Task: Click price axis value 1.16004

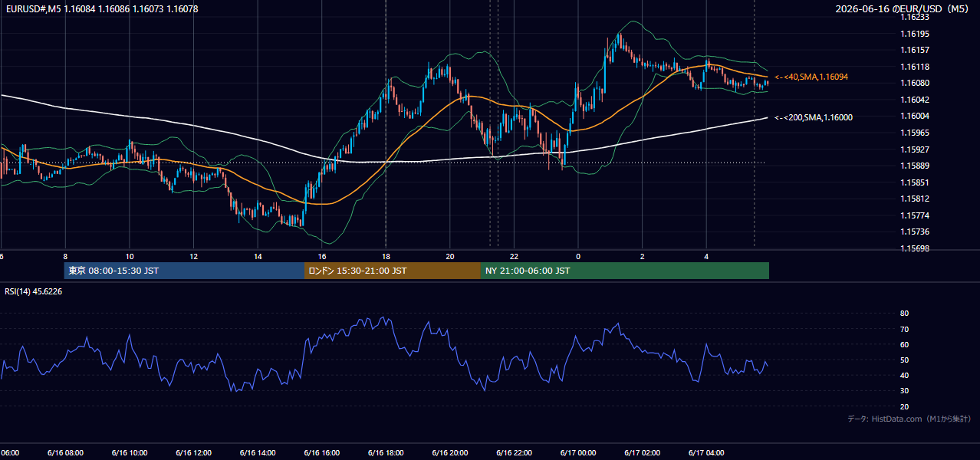Action: 915,116
